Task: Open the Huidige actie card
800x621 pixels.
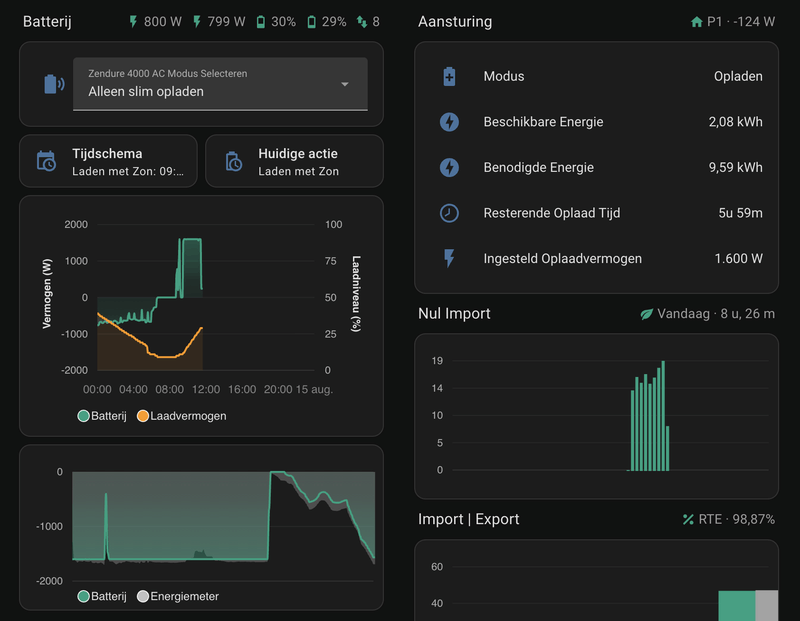Action: [294, 161]
